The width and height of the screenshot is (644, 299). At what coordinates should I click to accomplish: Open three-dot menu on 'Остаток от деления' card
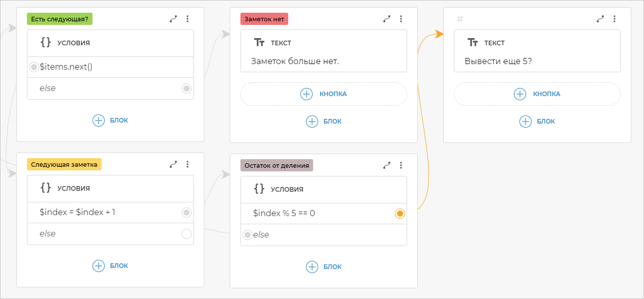click(401, 165)
